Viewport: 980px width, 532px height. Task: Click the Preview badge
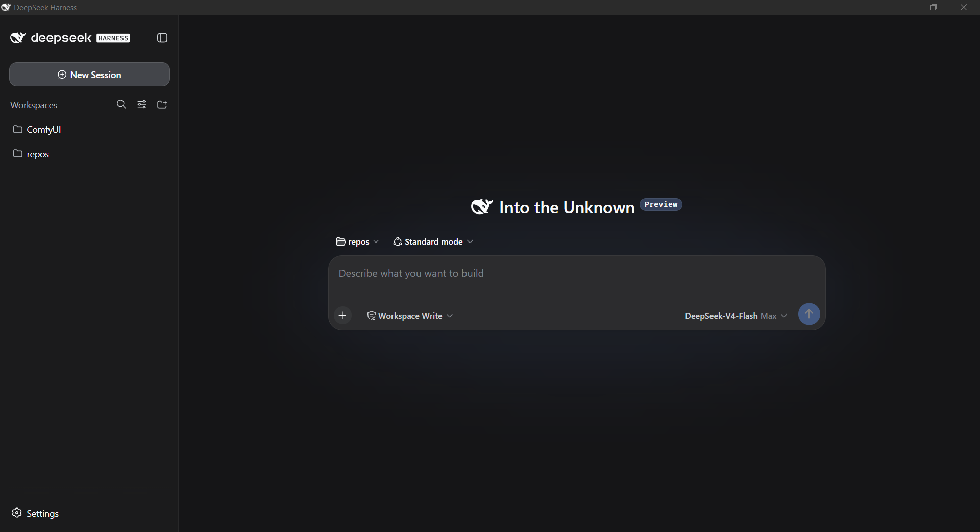pos(661,204)
